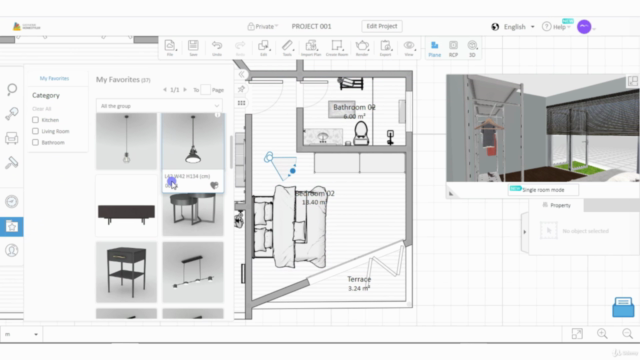This screenshot has height=360, width=640.
Task: Unfavorite the pendant lamp via heart icon
Action: (x=214, y=186)
